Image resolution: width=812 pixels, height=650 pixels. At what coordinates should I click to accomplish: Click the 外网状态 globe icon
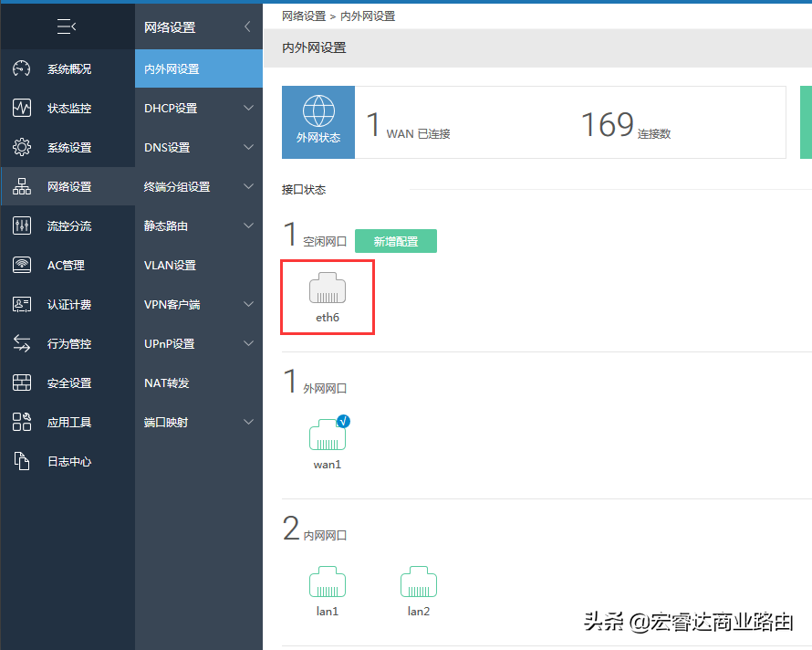318,111
